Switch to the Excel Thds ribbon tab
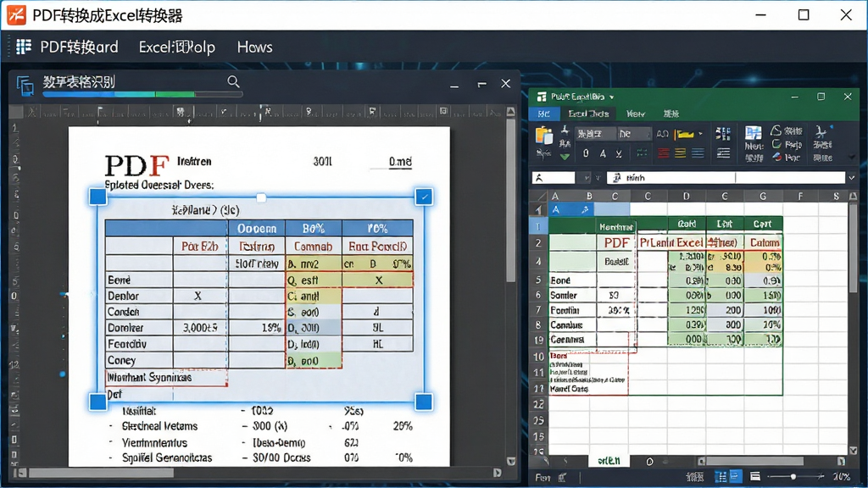Viewport: 868px width, 488px height. 588,114
